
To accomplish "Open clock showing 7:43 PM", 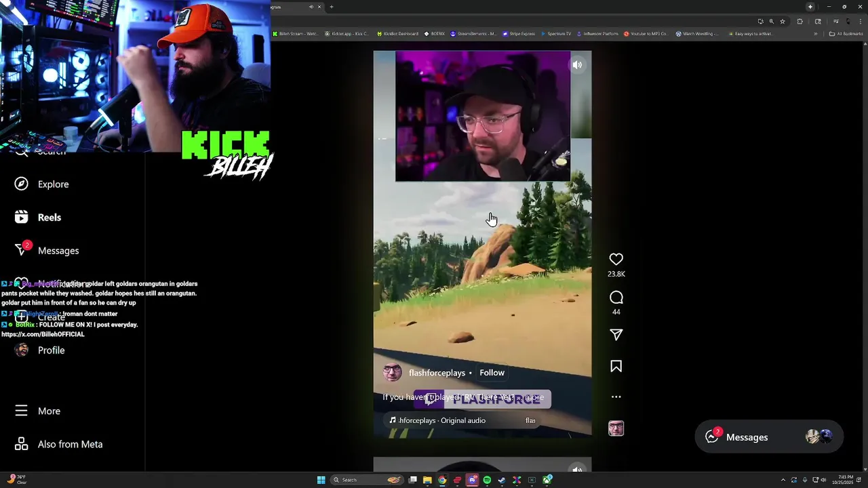I will point(843,480).
